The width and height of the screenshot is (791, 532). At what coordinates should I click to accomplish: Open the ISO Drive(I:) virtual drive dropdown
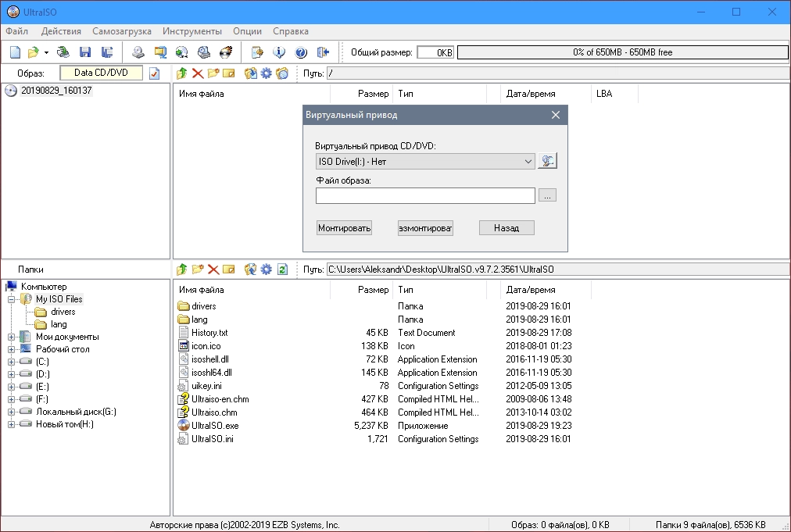[x=425, y=162]
